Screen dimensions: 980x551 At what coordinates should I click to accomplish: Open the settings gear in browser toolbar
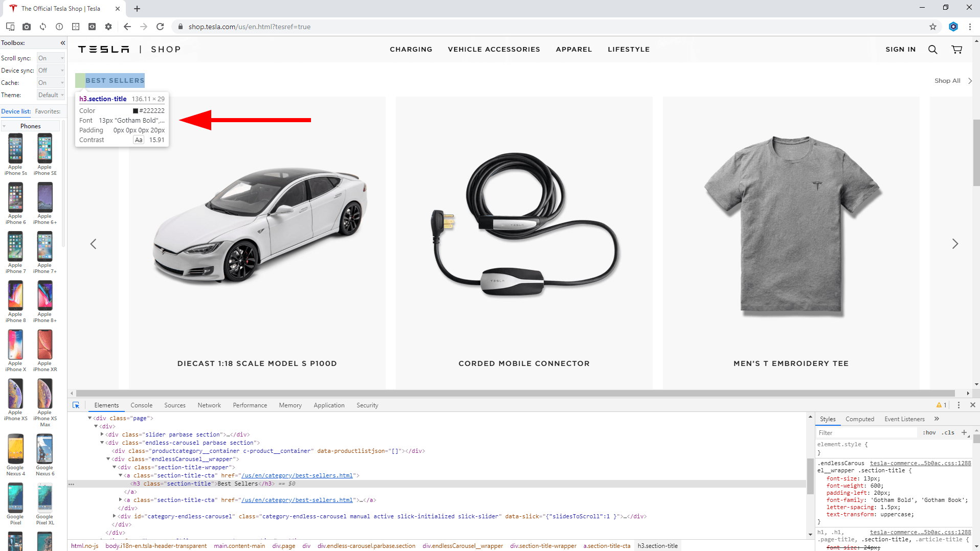point(108,27)
